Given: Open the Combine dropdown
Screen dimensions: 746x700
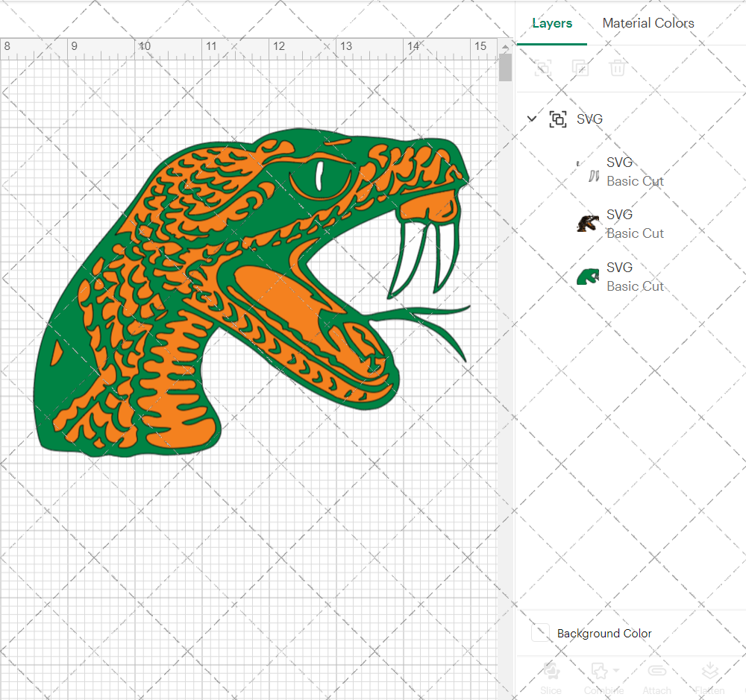Looking at the screenshot, I should tap(604, 678).
